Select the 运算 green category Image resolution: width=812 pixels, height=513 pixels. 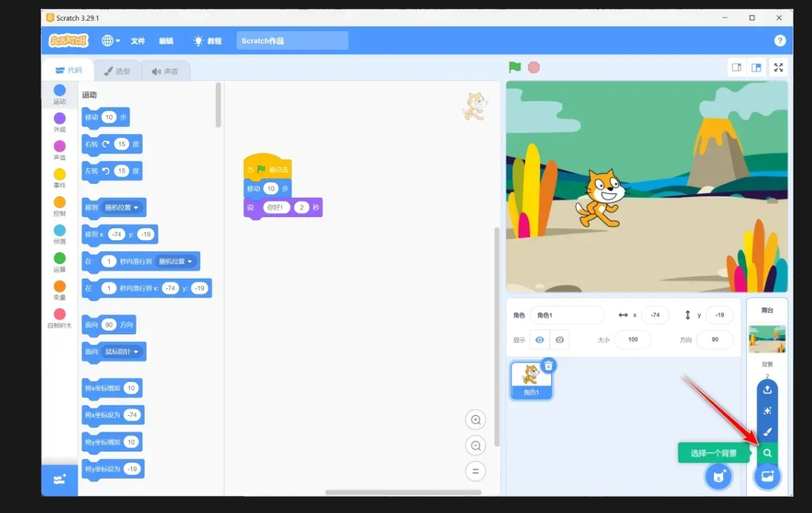[x=59, y=262]
